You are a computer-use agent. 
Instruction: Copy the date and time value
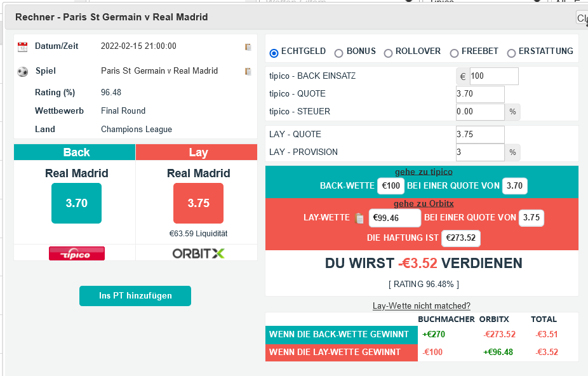click(248, 47)
